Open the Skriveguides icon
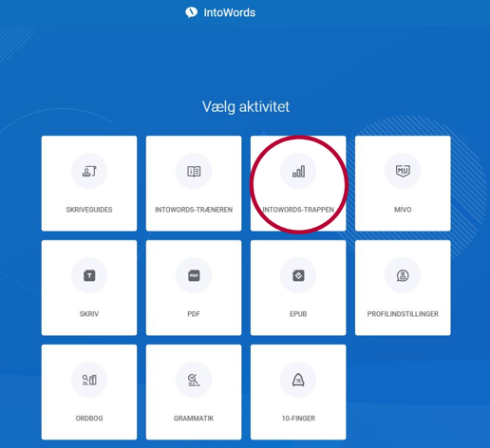 pyautogui.click(x=89, y=171)
